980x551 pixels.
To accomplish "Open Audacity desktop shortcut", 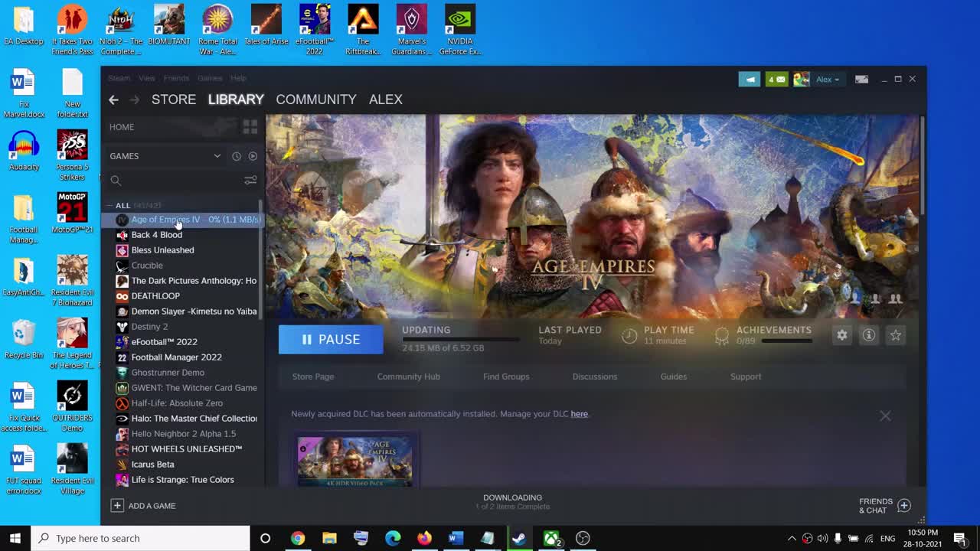I will click(x=24, y=152).
